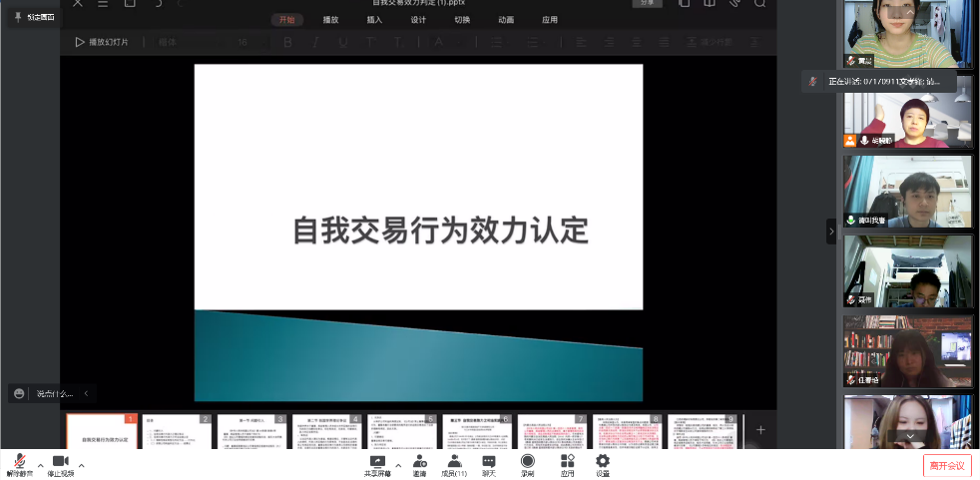980x480 pixels.
Task: Open meeting settings gear
Action: 603,463
